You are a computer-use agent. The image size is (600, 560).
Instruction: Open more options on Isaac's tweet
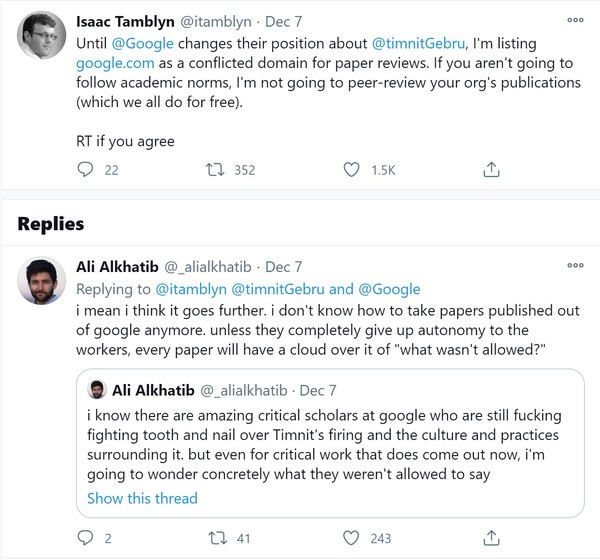point(575,19)
